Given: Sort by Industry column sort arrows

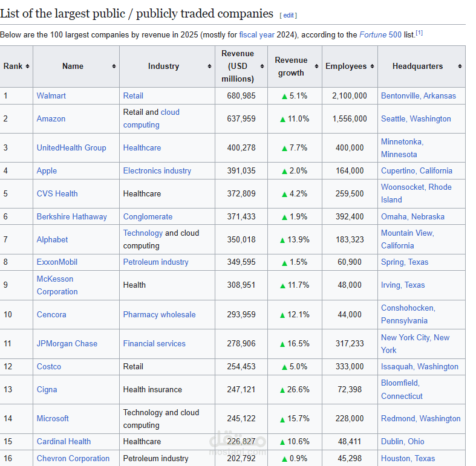Looking at the screenshot, I should (x=209, y=66).
